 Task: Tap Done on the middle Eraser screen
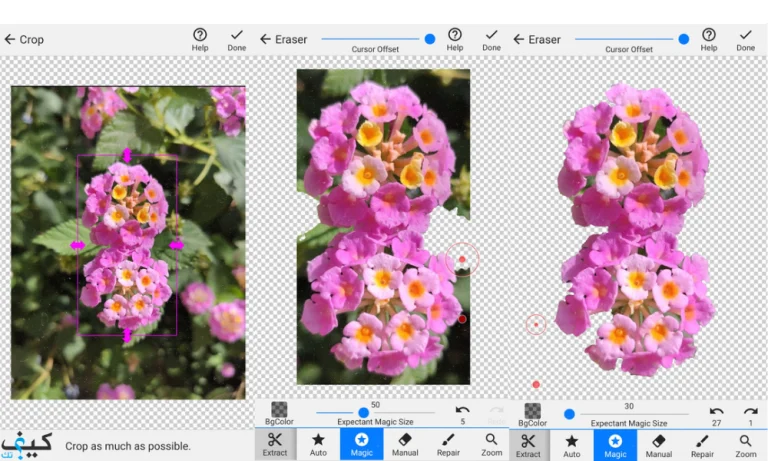(491, 40)
